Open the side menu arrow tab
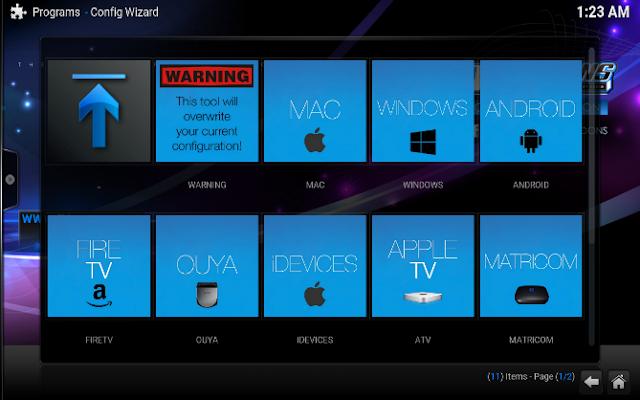 [x=10, y=179]
